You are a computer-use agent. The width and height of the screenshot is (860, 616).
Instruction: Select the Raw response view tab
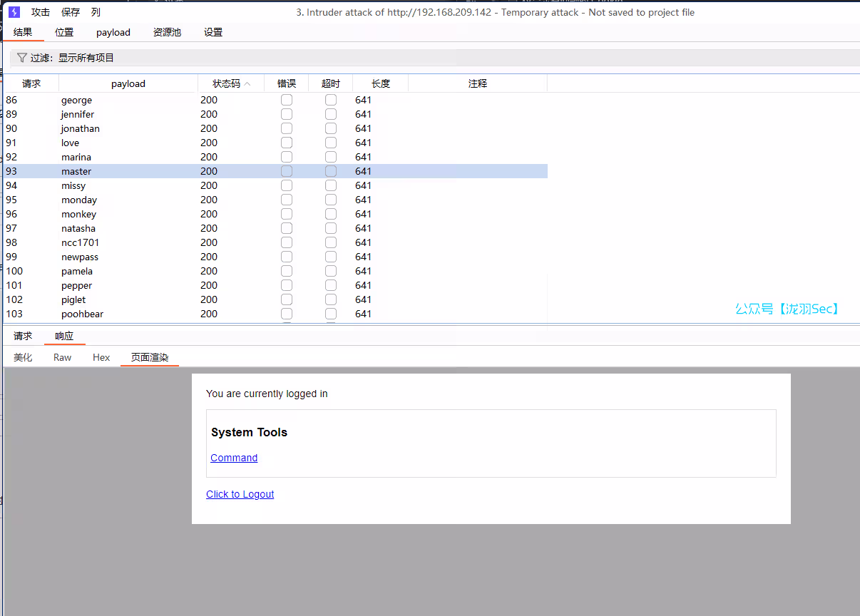(63, 357)
